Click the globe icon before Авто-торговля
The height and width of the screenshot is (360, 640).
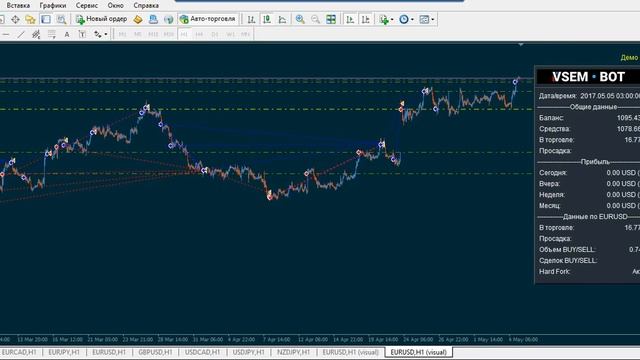click(168, 19)
